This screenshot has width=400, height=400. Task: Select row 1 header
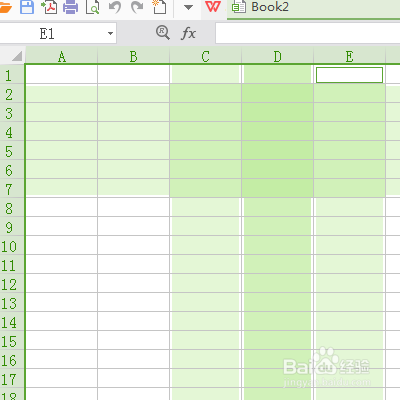point(12,75)
